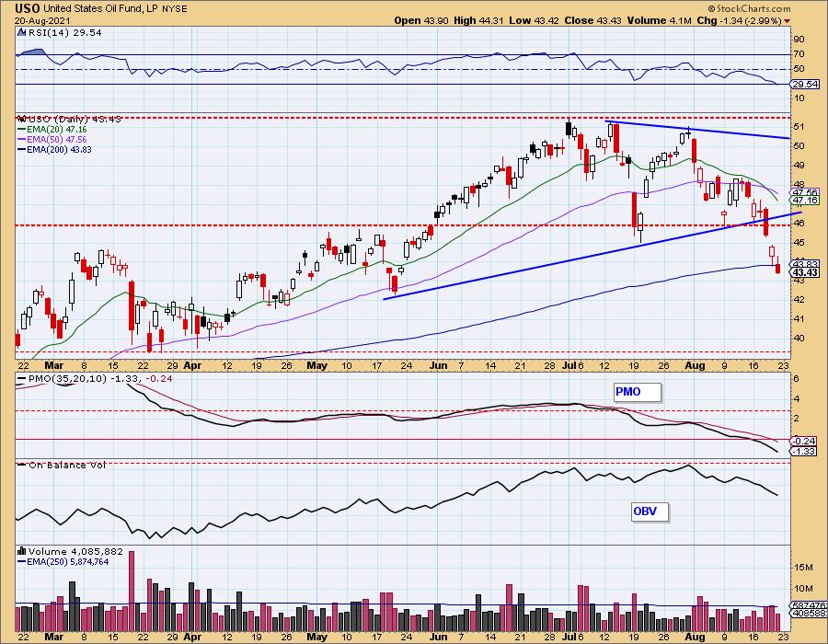Click the High 44.31 value

click(478, 20)
